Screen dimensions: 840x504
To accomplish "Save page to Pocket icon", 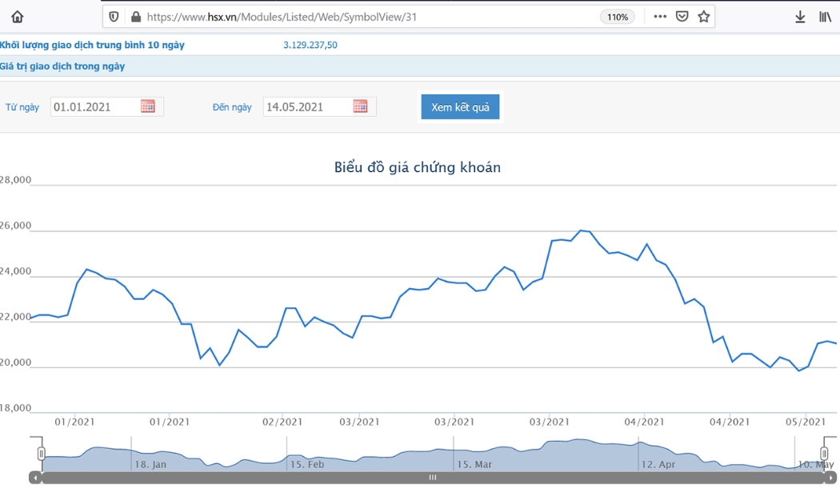I will coord(682,17).
